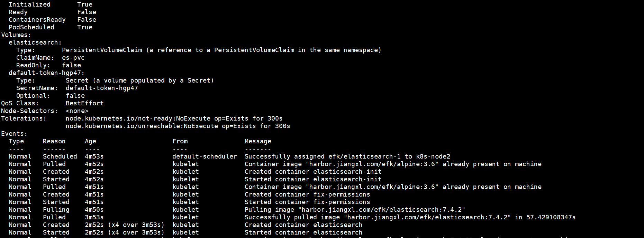Click the node.kubernetes.io/unreachable toleration line
Viewport: 644px width, 238px height.
coord(178,126)
